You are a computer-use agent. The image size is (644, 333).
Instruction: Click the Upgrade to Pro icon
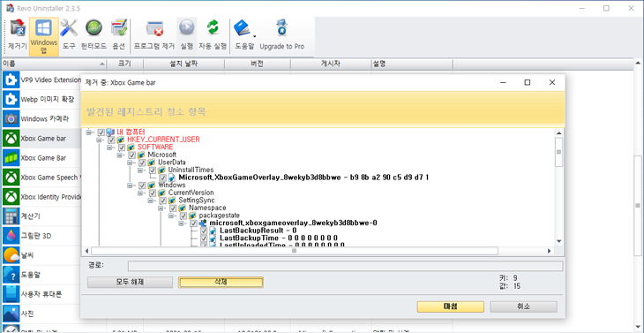pos(281,35)
